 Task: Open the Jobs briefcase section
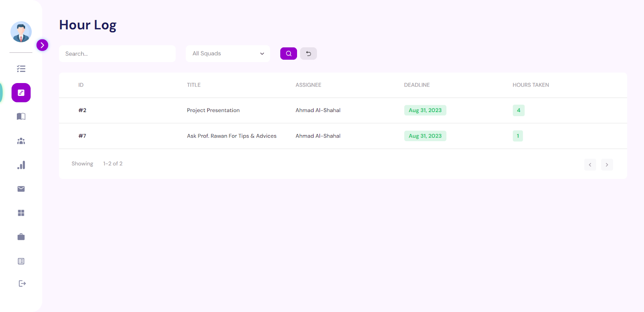(x=21, y=237)
